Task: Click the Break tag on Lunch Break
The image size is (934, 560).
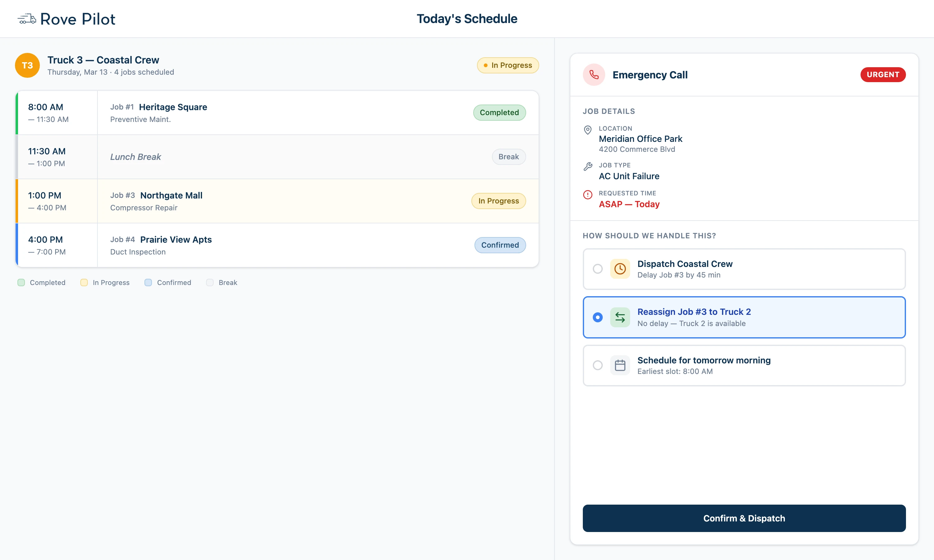Action: point(508,157)
